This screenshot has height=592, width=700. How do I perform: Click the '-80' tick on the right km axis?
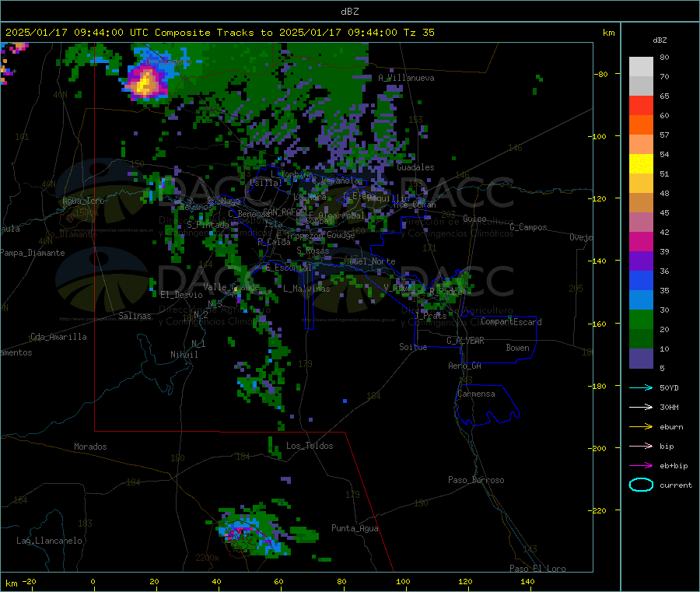[601, 74]
